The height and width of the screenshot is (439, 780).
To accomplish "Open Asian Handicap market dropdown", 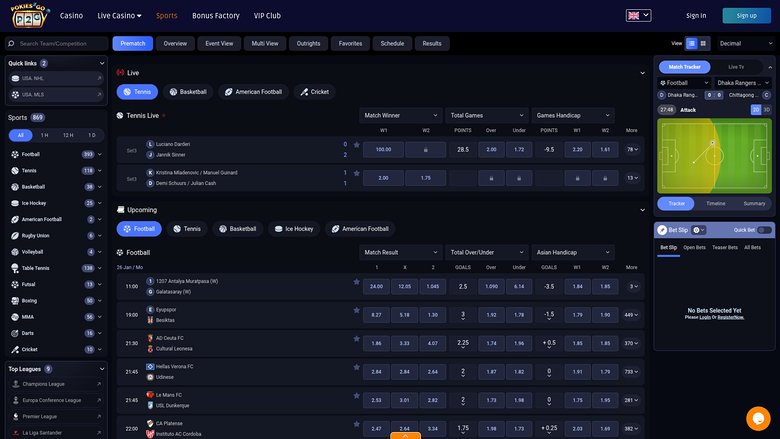I will click(573, 253).
